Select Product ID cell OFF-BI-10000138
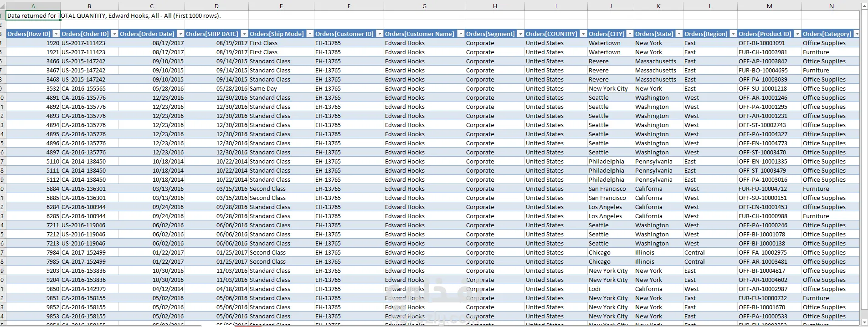Viewport: 868px width, 327px height. click(770, 243)
